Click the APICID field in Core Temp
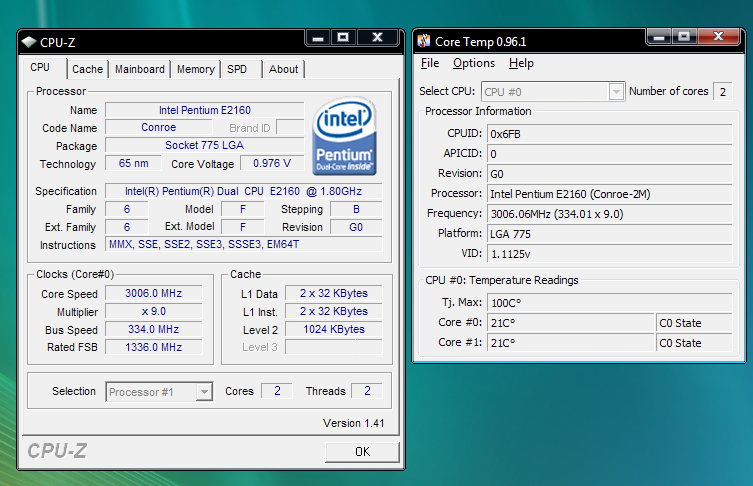The width and height of the screenshot is (753, 486). pyautogui.click(x=609, y=154)
